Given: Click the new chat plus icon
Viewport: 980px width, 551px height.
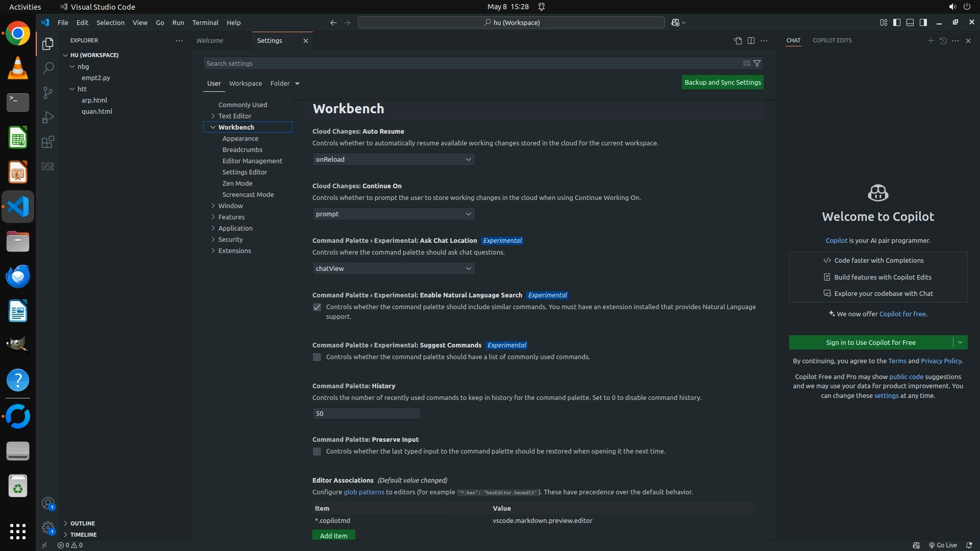Looking at the screenshot, I should [930, 41].
